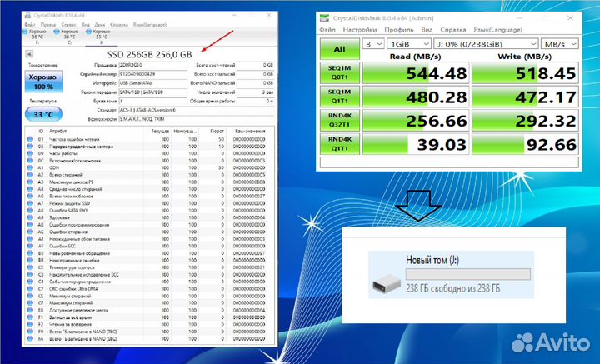Run the SEQ1M Q8T1 test
600x364 pixels.
coord(340,72)
